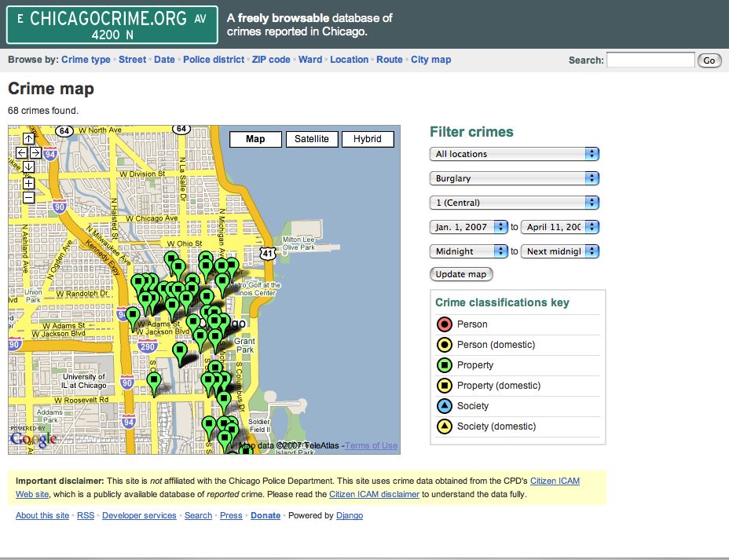The height and width of the screenshot is (560, 729).
Task: Browse by Police district
Action: tap(214, 60)
